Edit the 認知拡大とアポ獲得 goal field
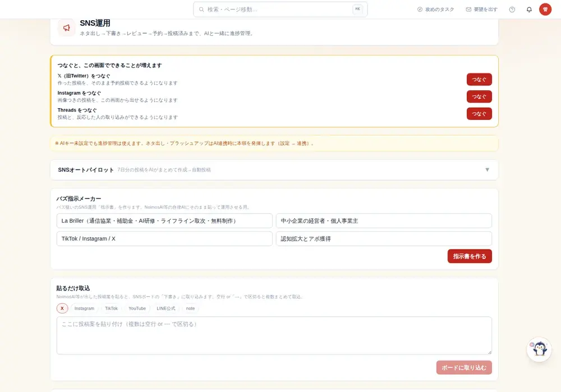Viewport: 561px width, 392px height. tap(384, 238)
